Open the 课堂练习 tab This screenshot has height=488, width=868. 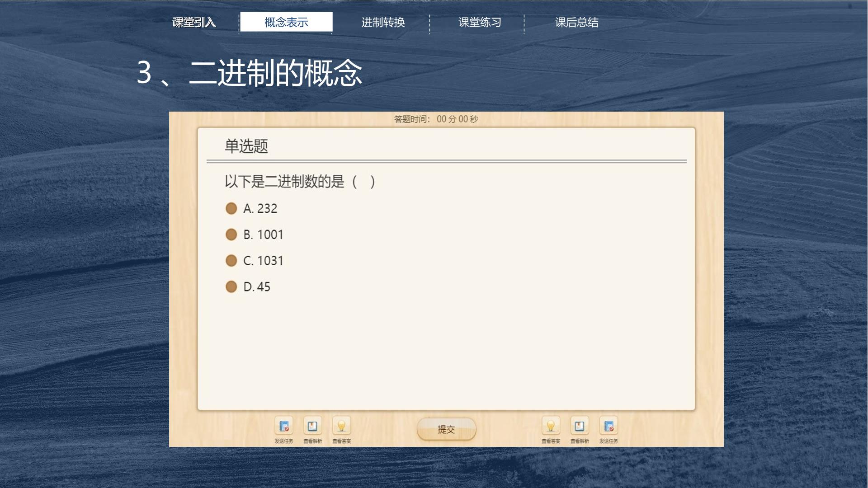tap(480, 22)
